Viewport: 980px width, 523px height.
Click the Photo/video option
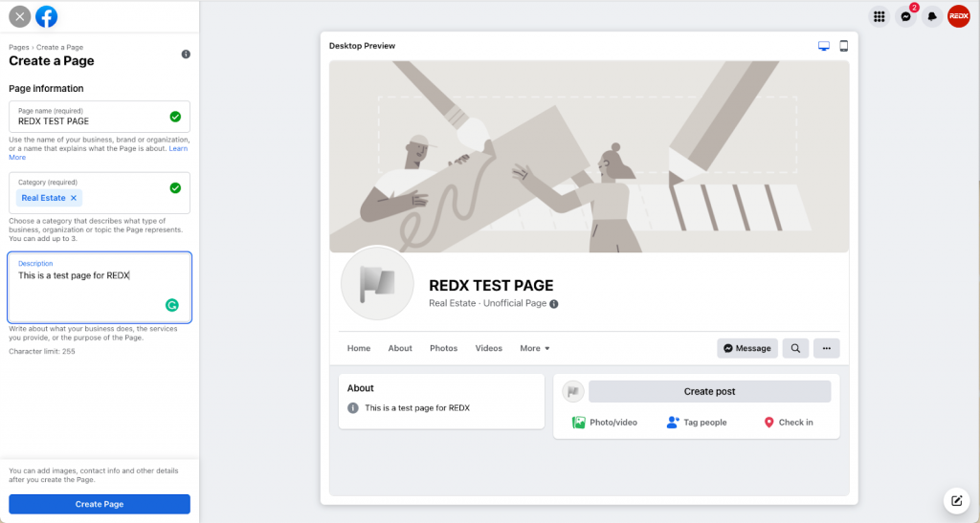point(605,423)
